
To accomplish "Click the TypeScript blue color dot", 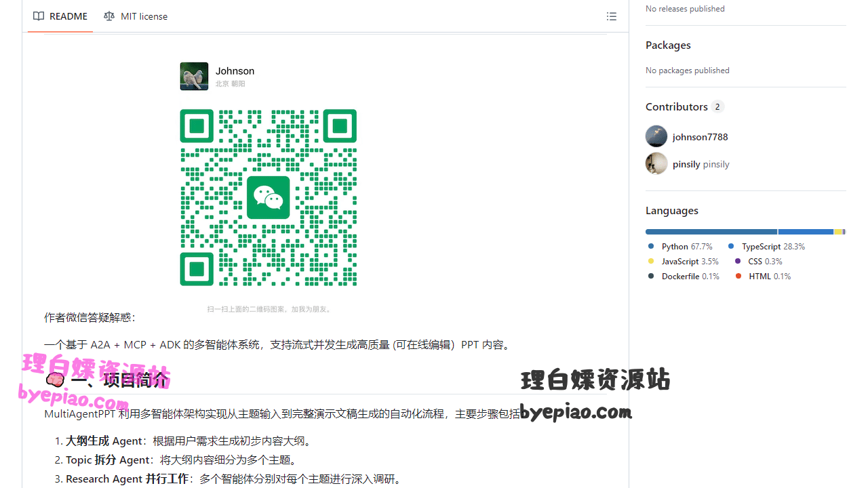I will (731, 247).
